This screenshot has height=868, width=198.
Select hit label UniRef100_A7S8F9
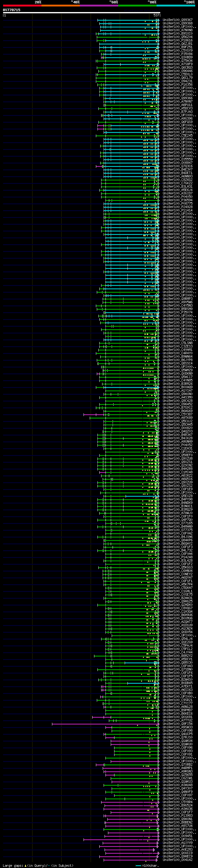click(177, 64)
